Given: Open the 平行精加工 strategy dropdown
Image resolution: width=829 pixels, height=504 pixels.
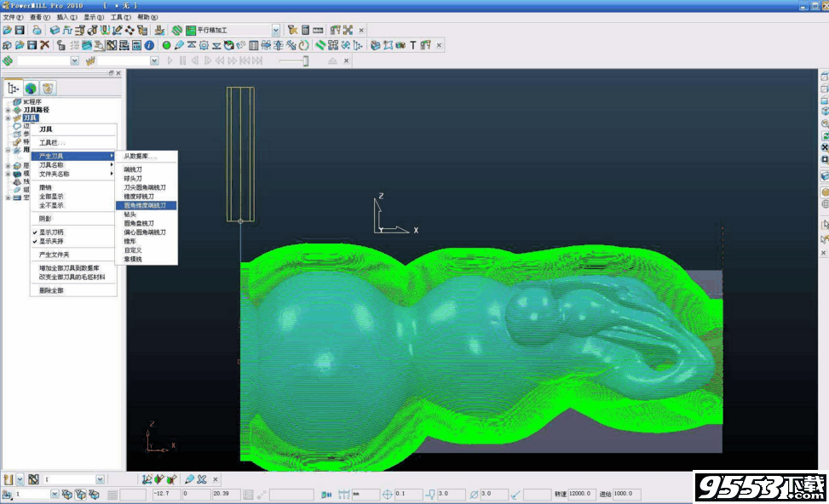Looking at the screenshot, I should (x=274, y=30).
